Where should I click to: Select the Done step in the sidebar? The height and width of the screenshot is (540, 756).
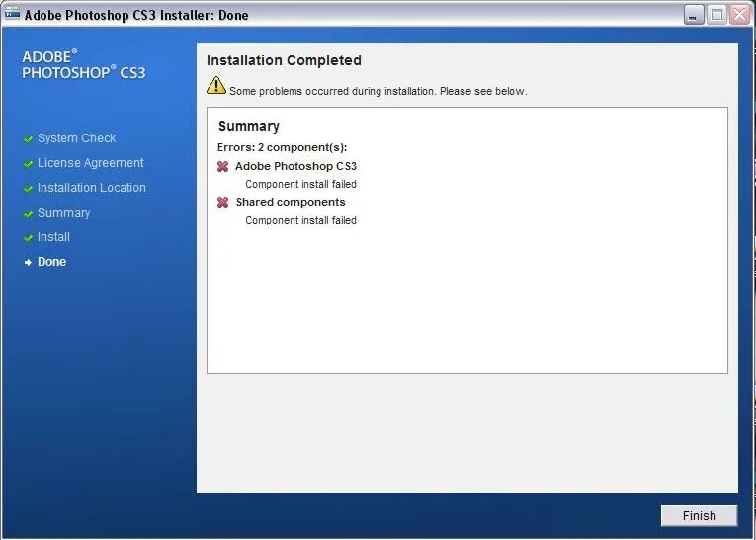click(51, 262)
